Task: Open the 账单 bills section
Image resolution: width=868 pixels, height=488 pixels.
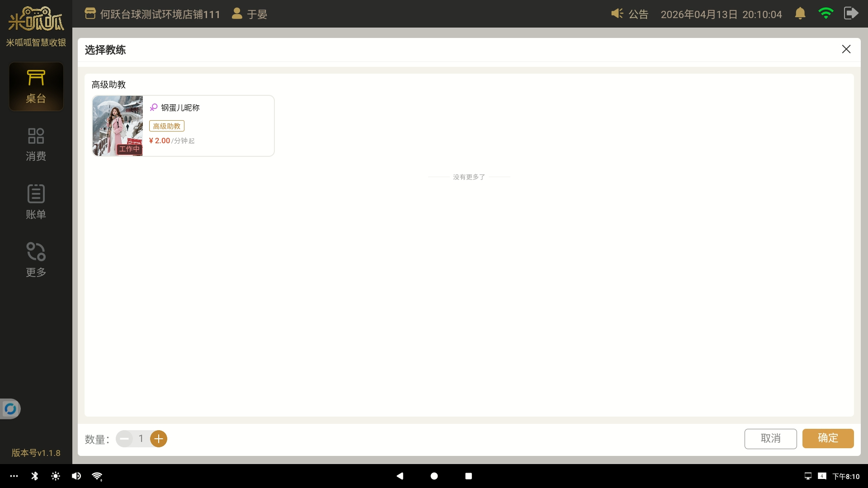Action: coord(36,202)
